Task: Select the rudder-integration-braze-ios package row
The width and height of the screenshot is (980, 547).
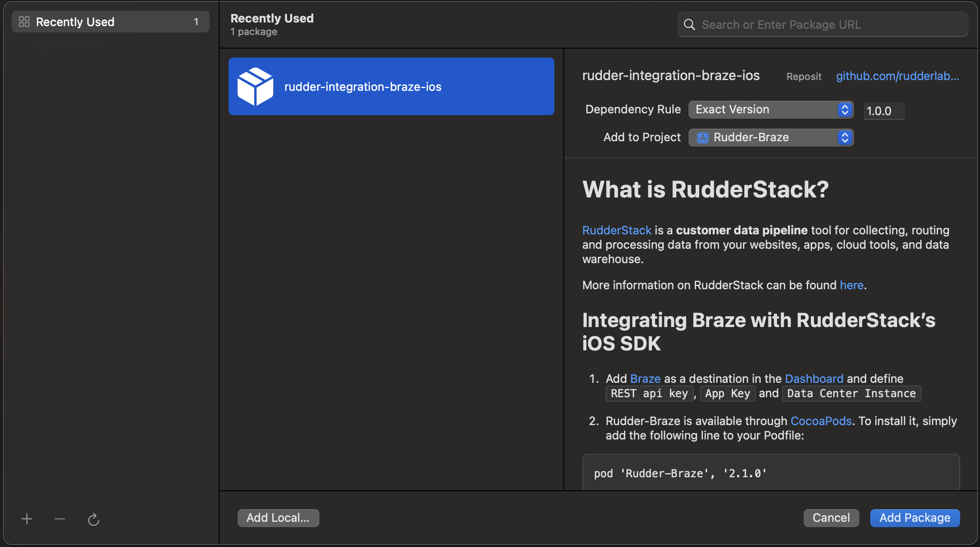Action: click(x=391, y=86)
